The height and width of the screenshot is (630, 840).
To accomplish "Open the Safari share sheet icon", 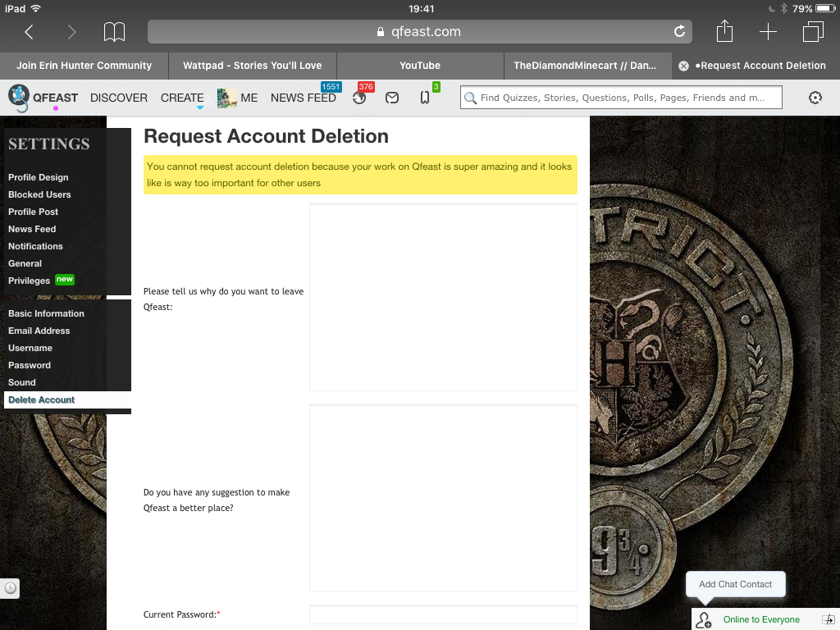I will click(x=724, y=30).
